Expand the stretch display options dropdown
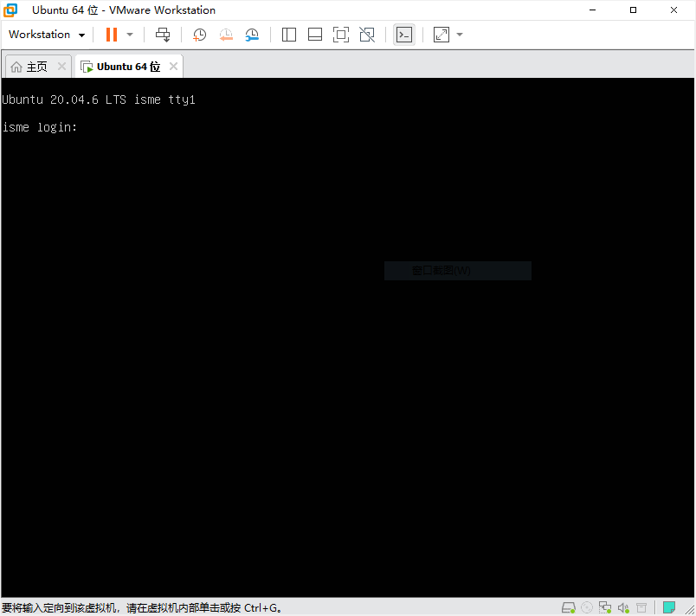Image resolution: width=696 pixels, height=616 pixels. pyautogui.click(x=460, y=35)
